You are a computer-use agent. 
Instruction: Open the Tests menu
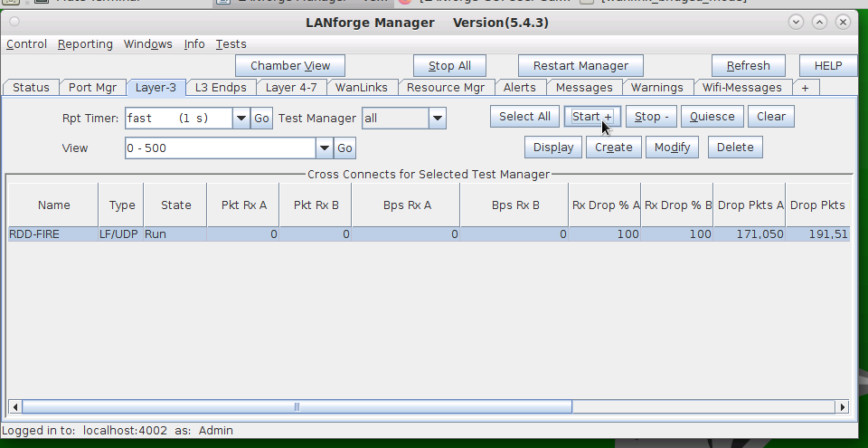click(231, 43)
